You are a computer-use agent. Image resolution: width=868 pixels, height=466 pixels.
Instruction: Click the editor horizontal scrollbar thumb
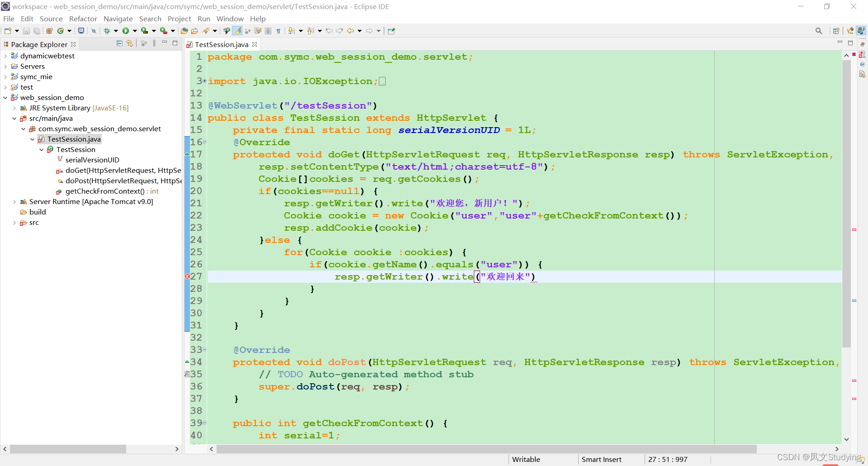(486, 449)
